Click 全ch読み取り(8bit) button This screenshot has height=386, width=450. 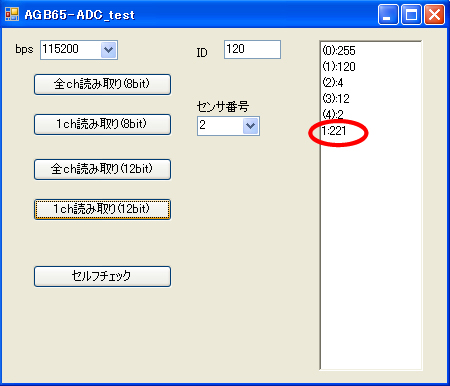(x=102, y=84)
